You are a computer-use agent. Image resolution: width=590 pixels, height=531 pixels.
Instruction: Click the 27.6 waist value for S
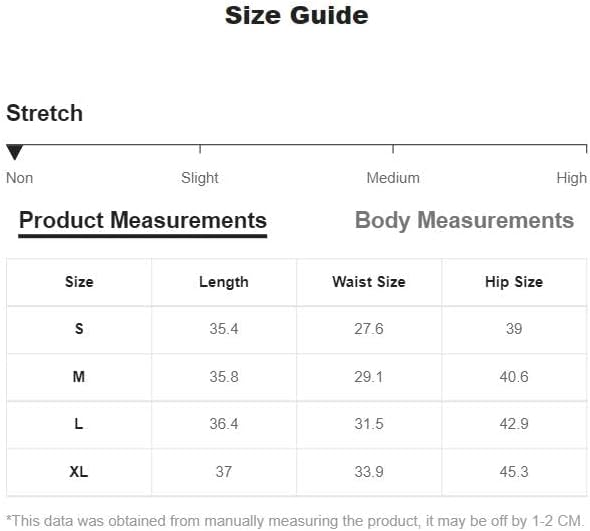(x=369, y=329)
